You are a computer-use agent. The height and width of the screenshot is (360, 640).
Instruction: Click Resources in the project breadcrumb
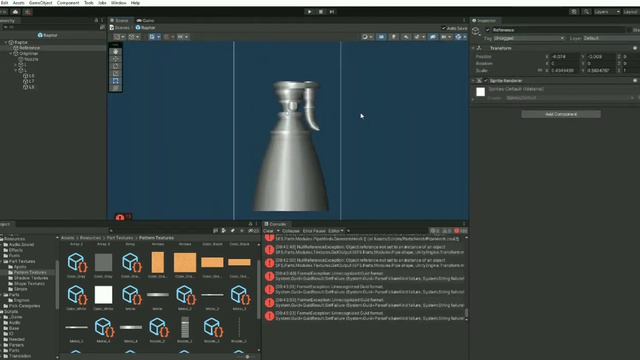coord(90,238)
